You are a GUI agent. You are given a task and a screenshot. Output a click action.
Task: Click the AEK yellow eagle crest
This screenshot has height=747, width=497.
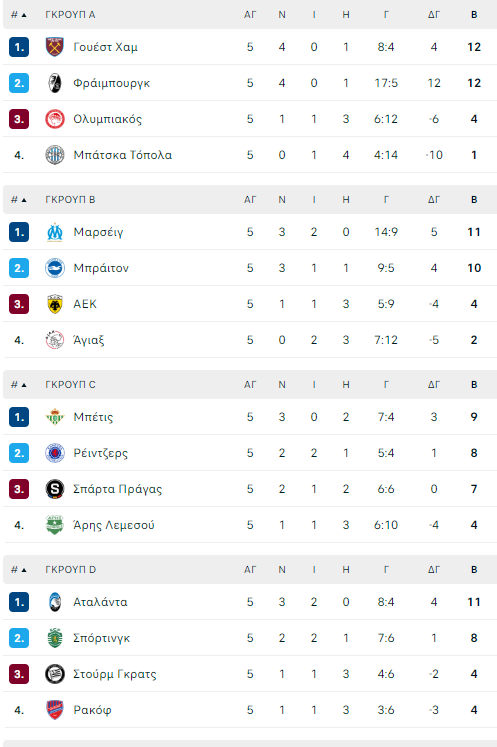(55, 304)
